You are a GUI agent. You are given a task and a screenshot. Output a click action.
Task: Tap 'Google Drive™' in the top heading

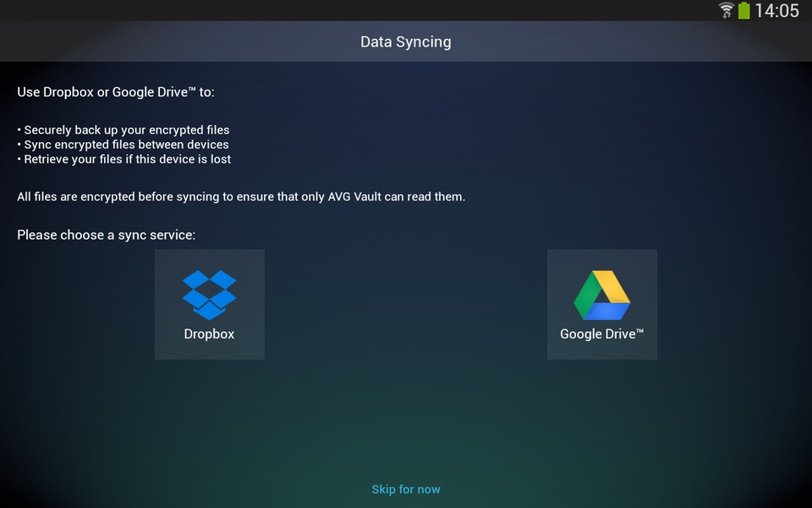click(x=154, y=92)
